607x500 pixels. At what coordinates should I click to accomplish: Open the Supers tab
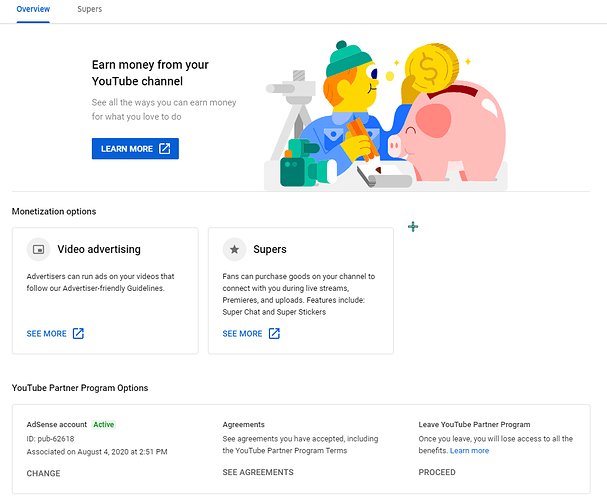89,9
